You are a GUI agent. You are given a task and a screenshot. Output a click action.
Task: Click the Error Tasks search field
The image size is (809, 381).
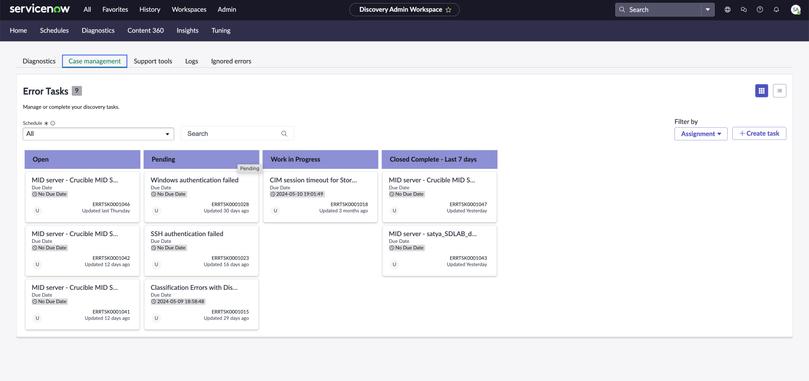point(237,134)
